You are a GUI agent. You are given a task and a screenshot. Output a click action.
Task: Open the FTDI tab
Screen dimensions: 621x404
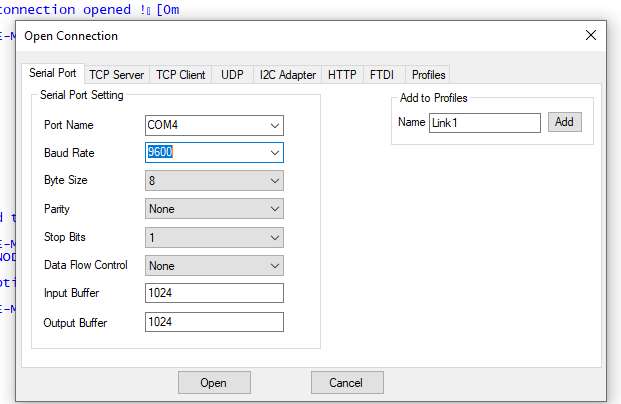tap(382, 75)
